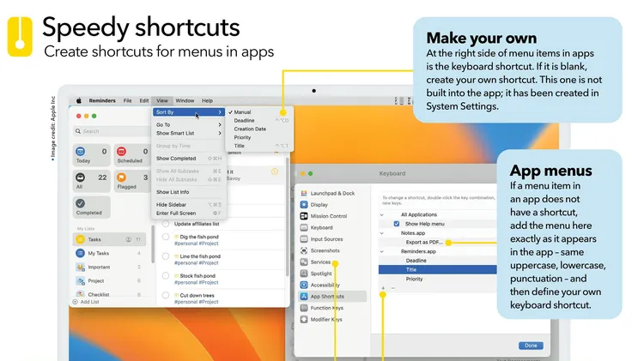Open the File menu
644x361 pixels.
point(128,100)
